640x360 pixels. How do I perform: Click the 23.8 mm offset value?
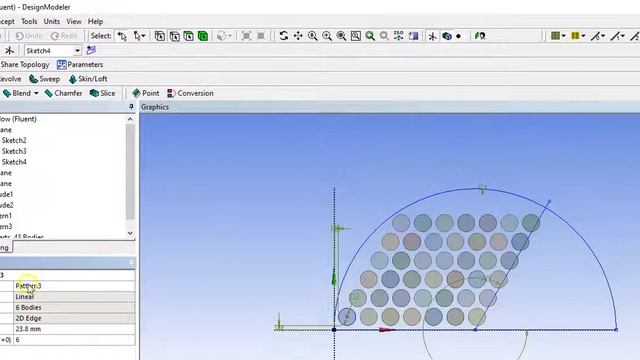click(x=74, y=329)
